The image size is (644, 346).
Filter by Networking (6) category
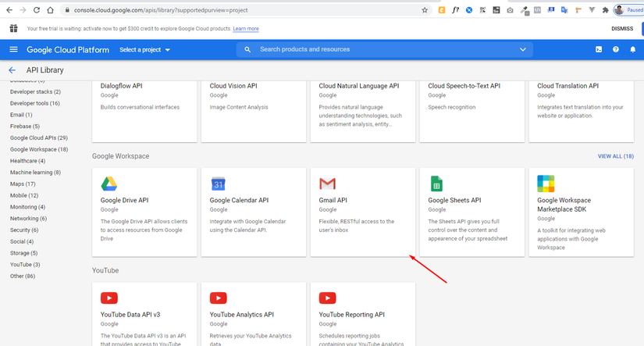pyautogui.click(x=28, y=218)
